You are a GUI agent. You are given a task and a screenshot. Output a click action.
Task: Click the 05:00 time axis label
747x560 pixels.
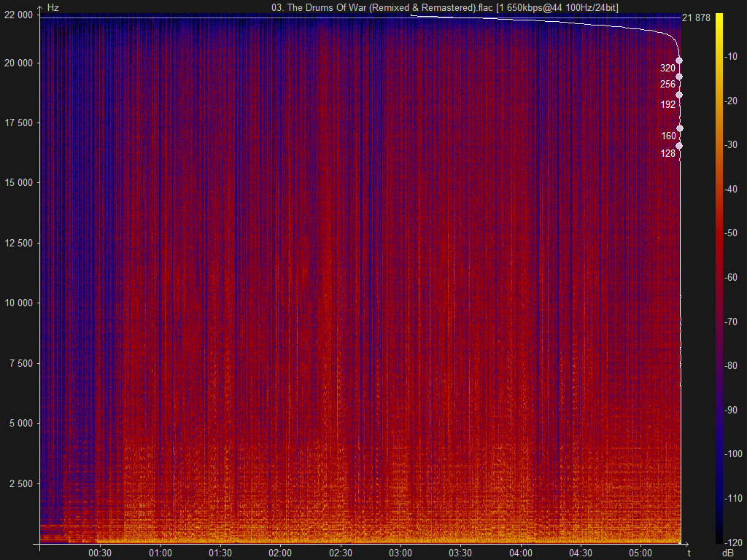click(x=640, y=553)
